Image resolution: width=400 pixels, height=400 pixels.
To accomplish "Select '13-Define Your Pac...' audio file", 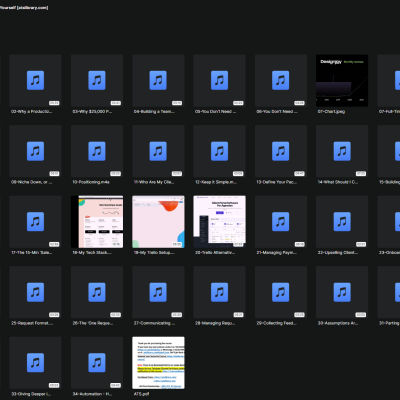I will (281, 151).
